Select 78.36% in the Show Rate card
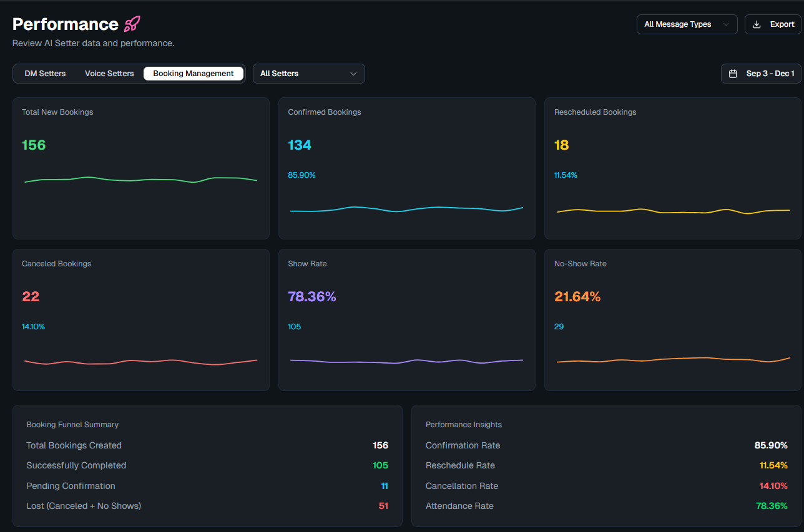 click(312, 297)
